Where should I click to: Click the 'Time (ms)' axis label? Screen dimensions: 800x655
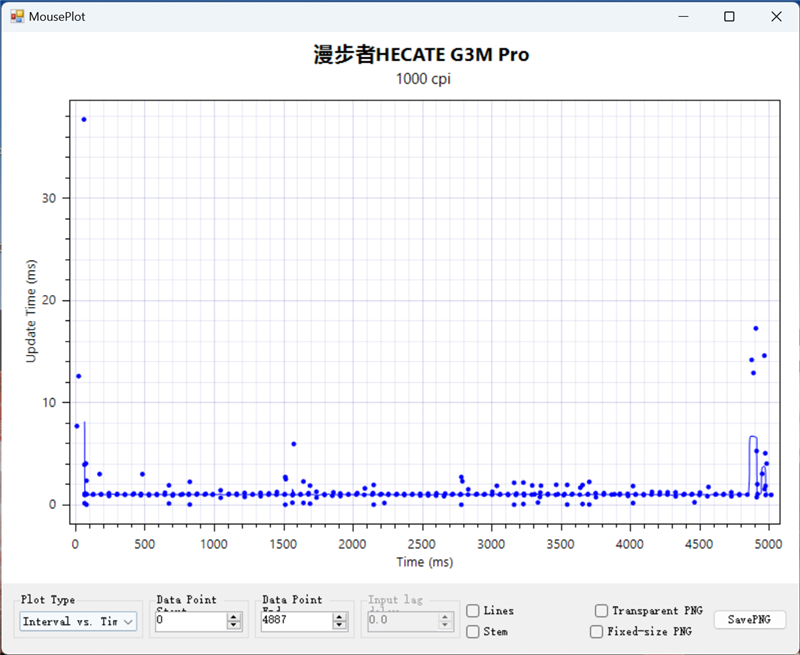(425, 562)
